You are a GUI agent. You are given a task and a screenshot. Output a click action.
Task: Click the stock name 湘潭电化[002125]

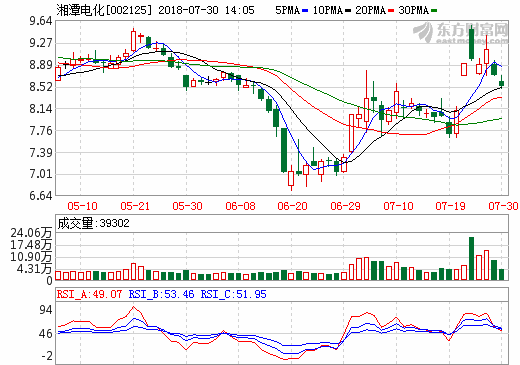pos(104,10)
